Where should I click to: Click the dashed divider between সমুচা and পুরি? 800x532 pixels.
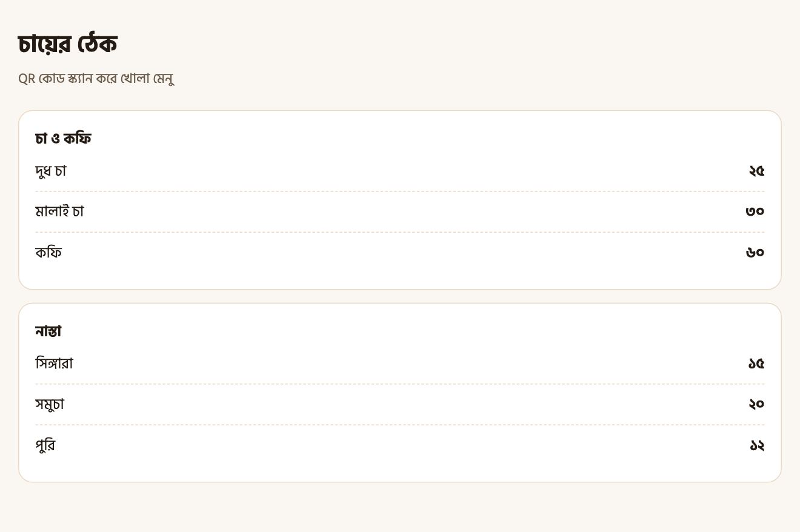(400, 425)
